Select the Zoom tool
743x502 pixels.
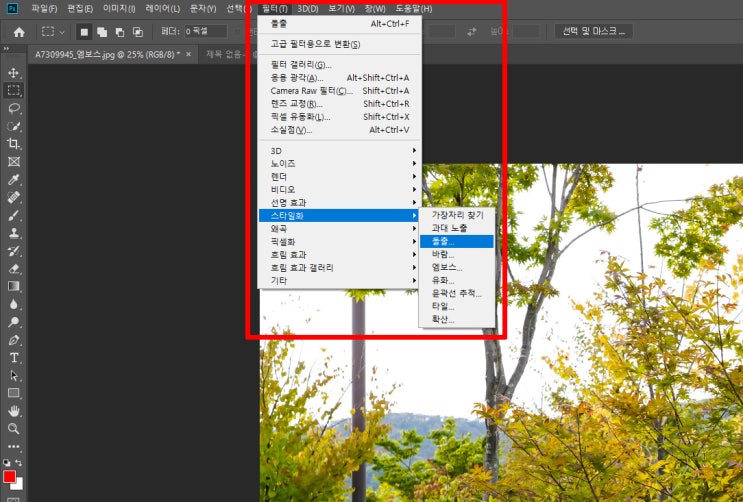13,429
